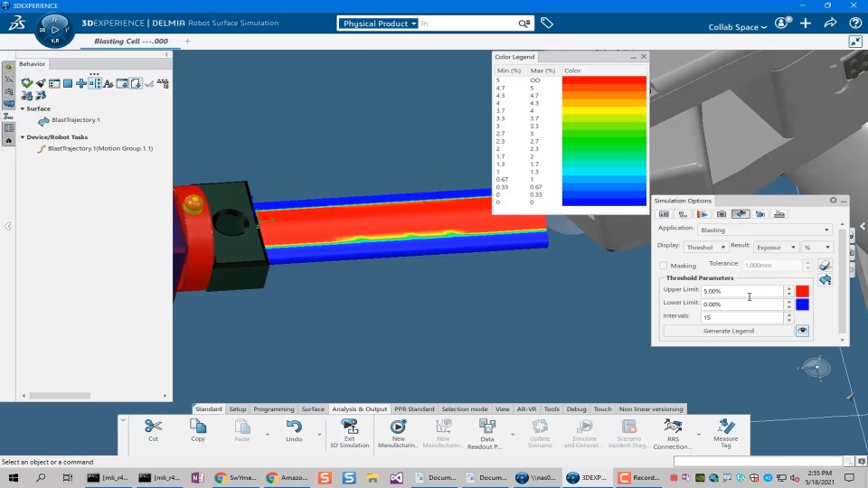The width and height of the screenshot is (868, 488).
Task: Click the home icon in left sidebar
Action: click(x=9, y=141)
